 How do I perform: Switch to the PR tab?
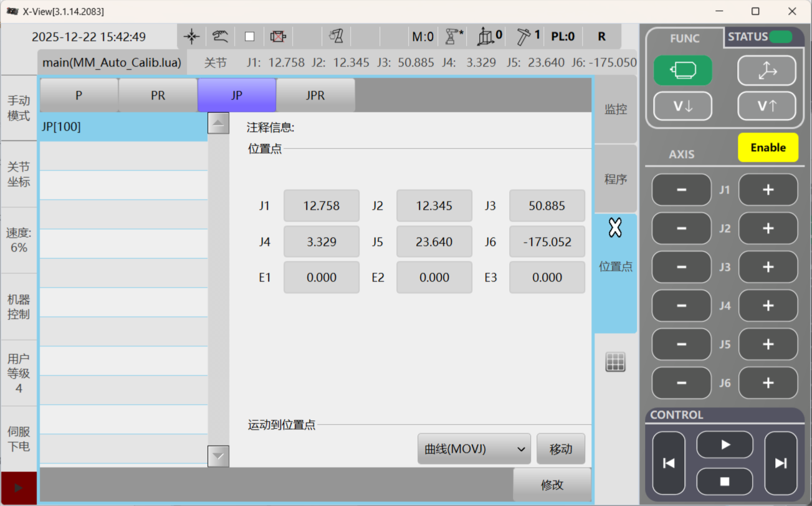coord(158,95)
